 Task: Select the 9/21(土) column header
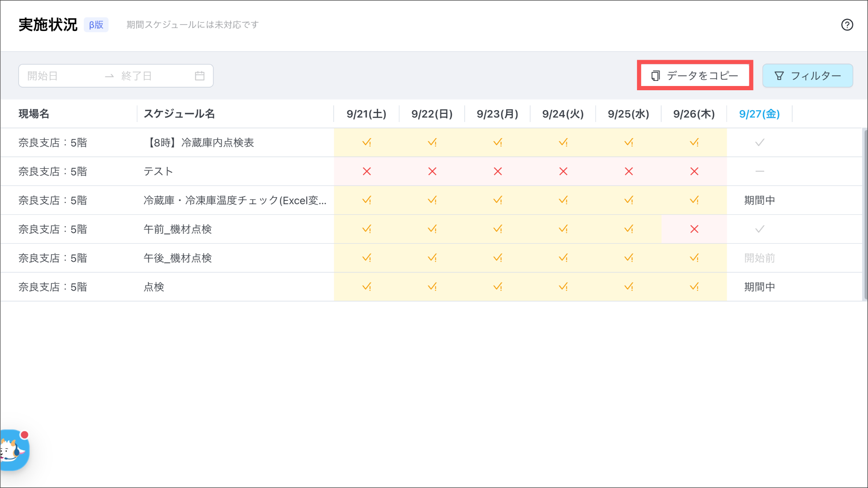(x=366, y=114)
